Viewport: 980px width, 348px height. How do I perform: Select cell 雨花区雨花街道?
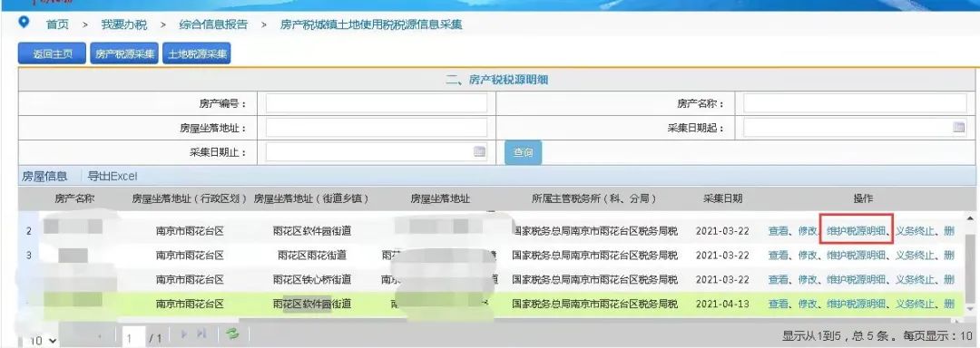pos(312,255)
